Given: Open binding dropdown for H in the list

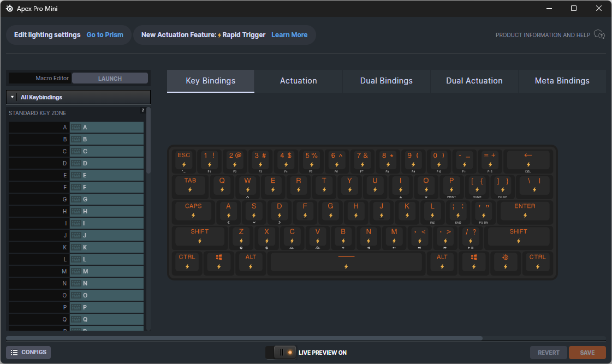Looking at the screenshot, I should click(106, 211).
